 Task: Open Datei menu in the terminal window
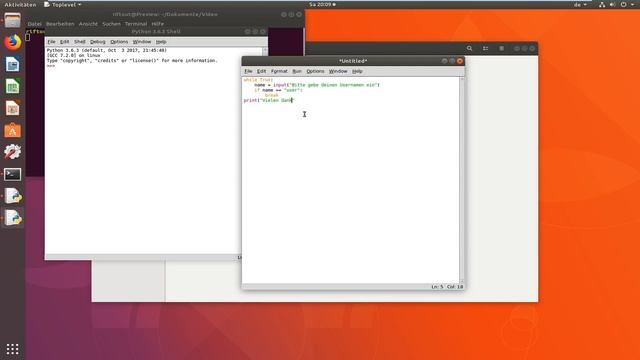34,24
